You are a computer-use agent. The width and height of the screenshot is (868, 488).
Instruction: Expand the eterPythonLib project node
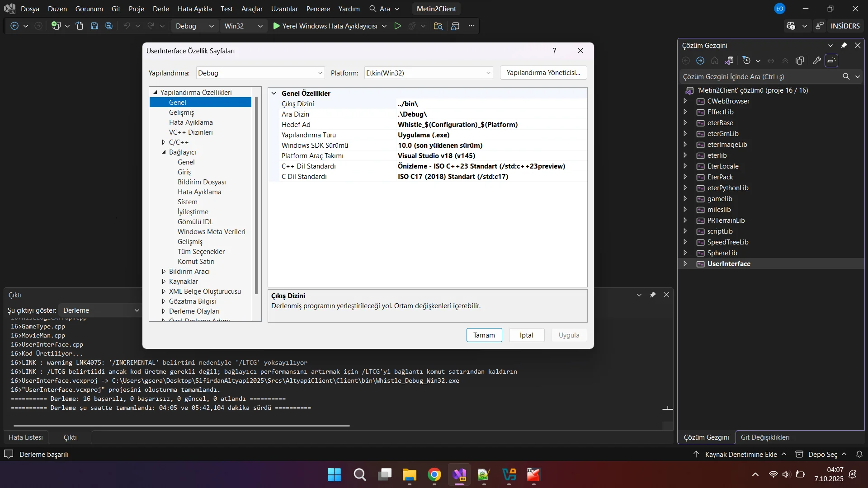(685, 188)
